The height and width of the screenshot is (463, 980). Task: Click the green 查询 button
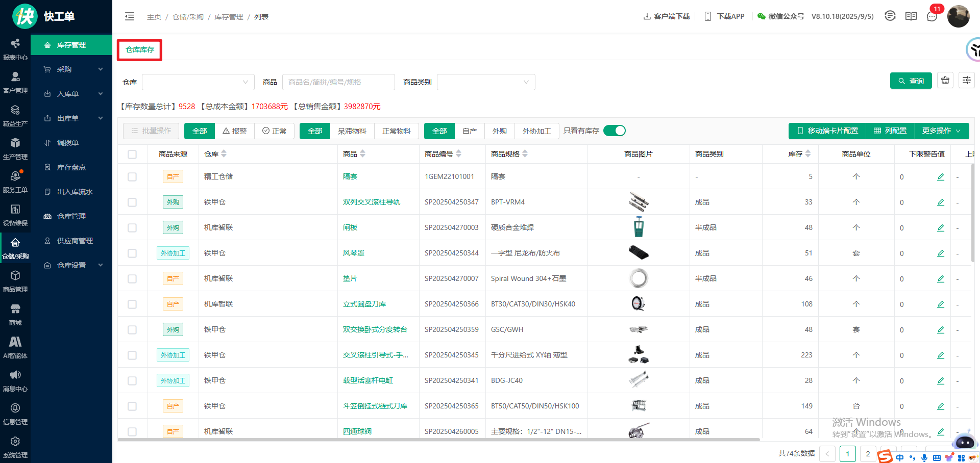911,81
